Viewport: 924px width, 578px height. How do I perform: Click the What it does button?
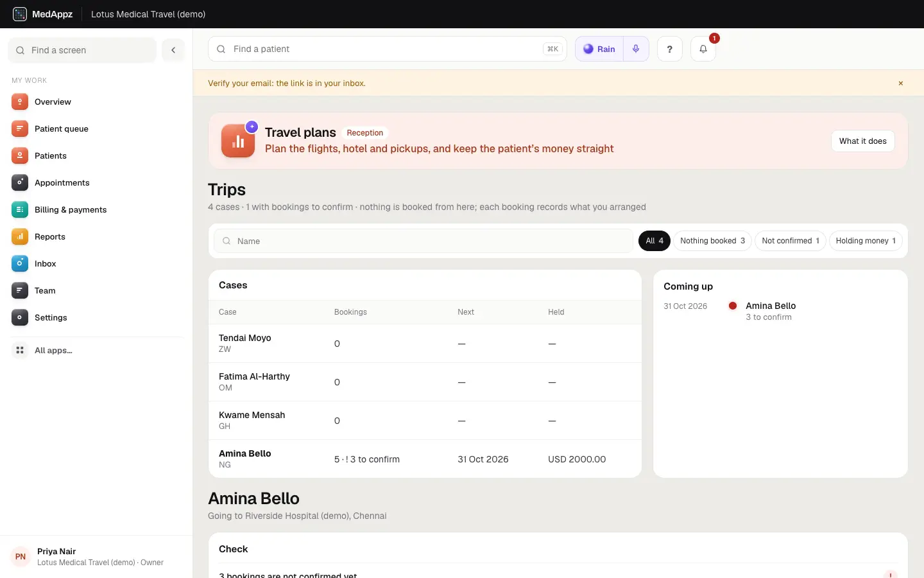863,141
